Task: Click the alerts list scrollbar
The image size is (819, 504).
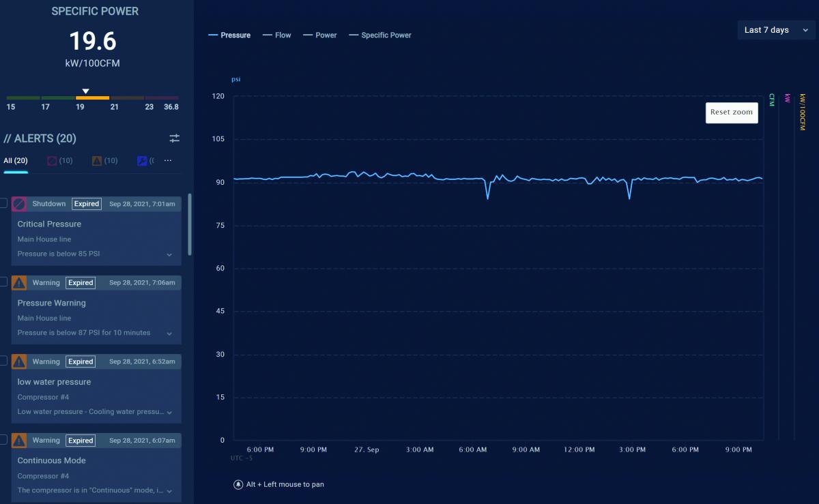Action: click(x=190, y=224)
